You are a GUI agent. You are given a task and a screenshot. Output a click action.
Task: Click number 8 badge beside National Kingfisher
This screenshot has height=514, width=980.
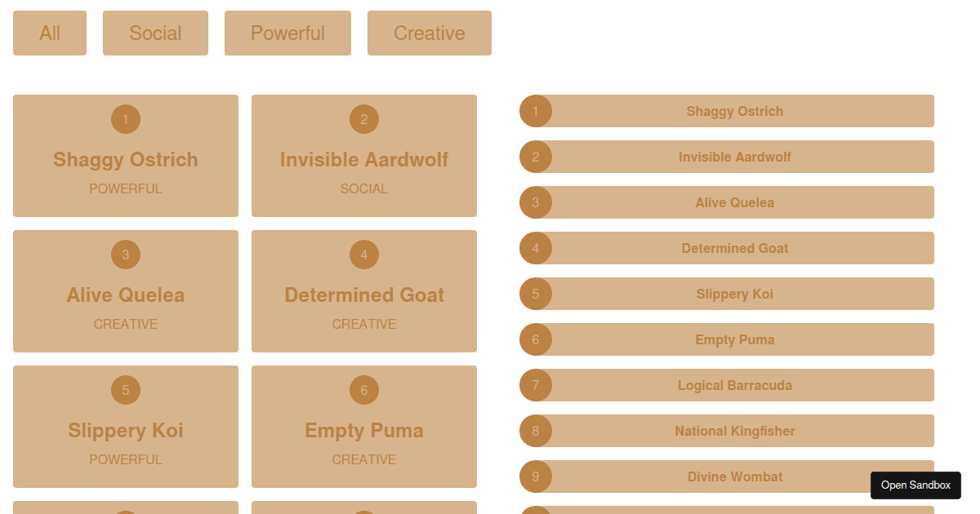coord(536,431)
